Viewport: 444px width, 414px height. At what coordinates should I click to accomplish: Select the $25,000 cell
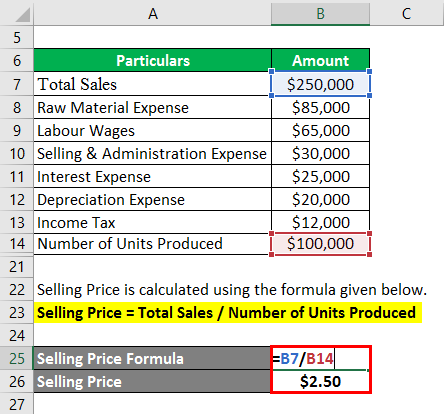pos(320,176)
